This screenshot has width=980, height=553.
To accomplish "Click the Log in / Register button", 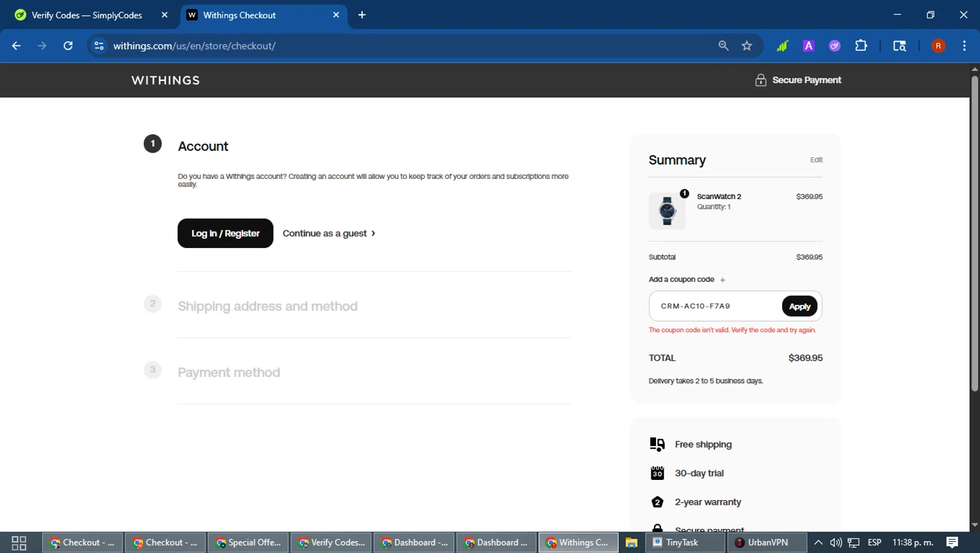I will point(225,233).
